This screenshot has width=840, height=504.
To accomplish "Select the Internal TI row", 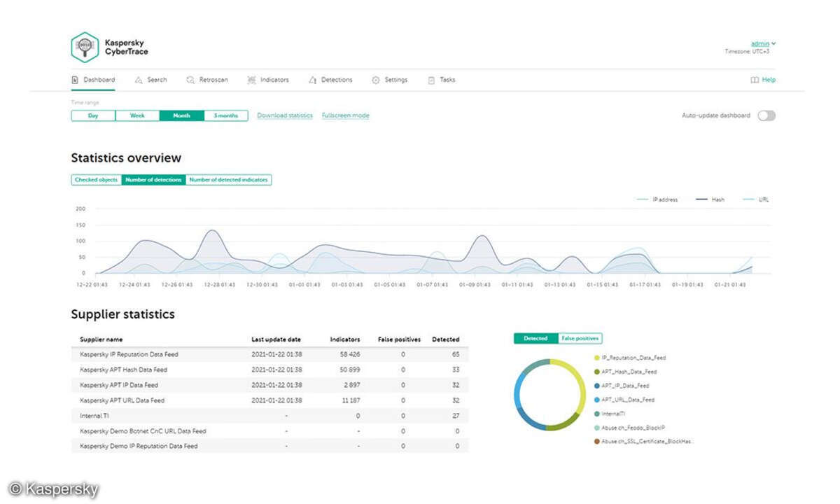I will tap(270, 416).
